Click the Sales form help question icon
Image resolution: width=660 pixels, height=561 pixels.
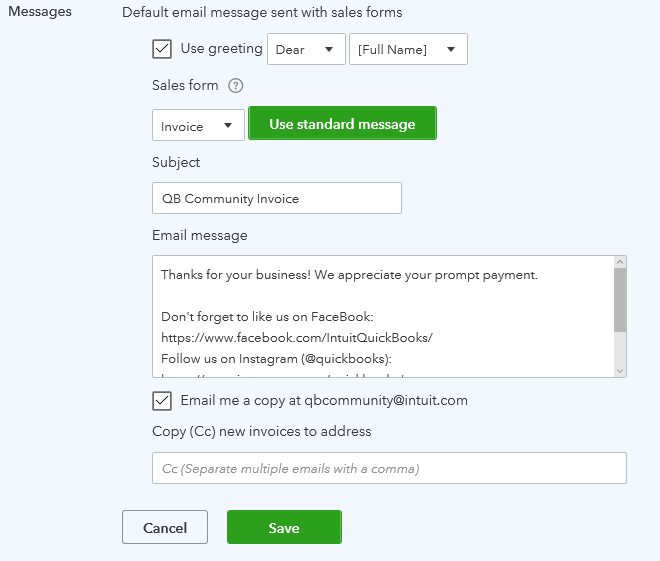pos(236,86)
